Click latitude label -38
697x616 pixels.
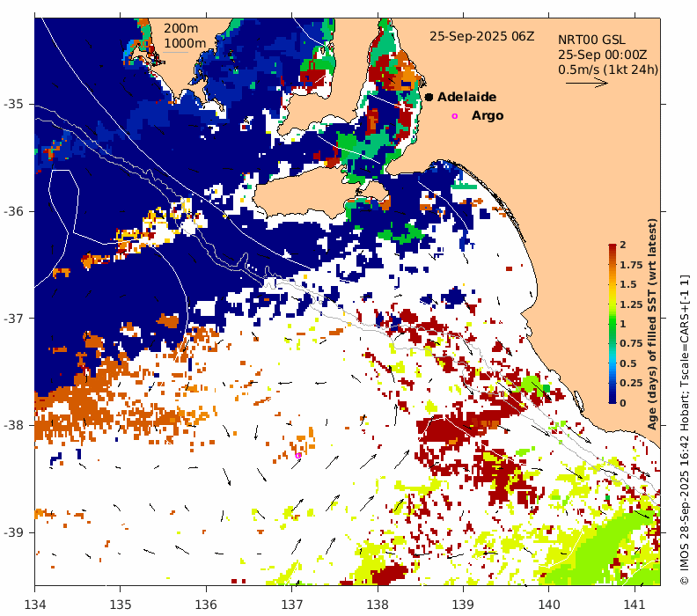pos(13,425)
